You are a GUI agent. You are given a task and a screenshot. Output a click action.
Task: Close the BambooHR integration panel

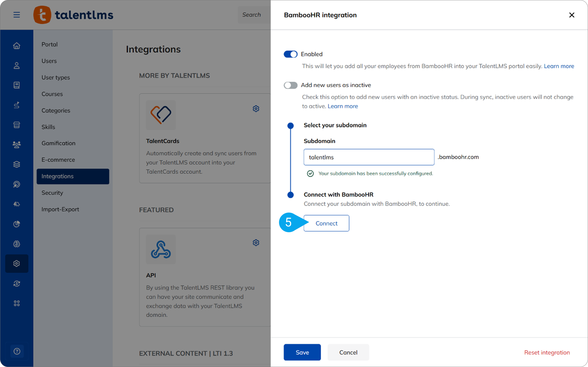[x=572, y=15]
